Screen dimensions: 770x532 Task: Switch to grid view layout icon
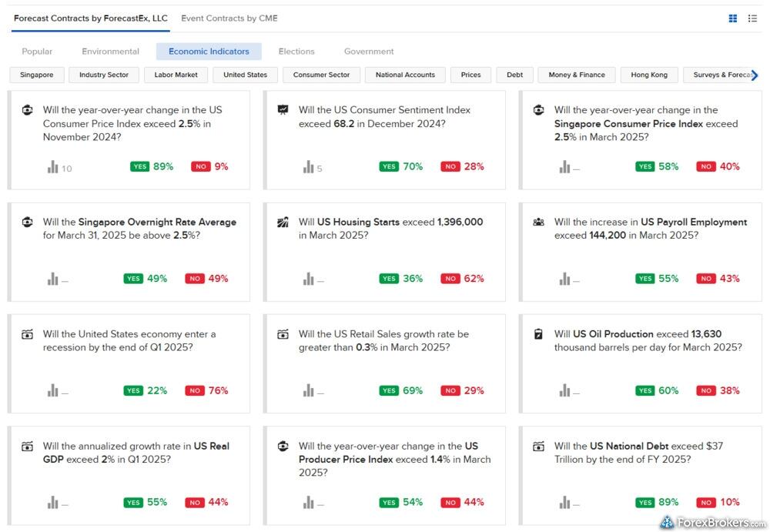pyautogui.click(x=733, y=18)
